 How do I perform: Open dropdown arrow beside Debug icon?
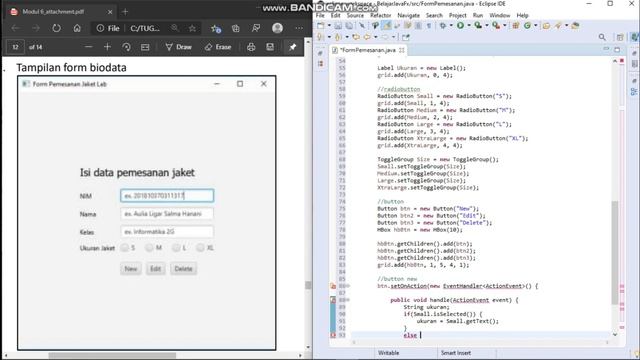[451, 26]
